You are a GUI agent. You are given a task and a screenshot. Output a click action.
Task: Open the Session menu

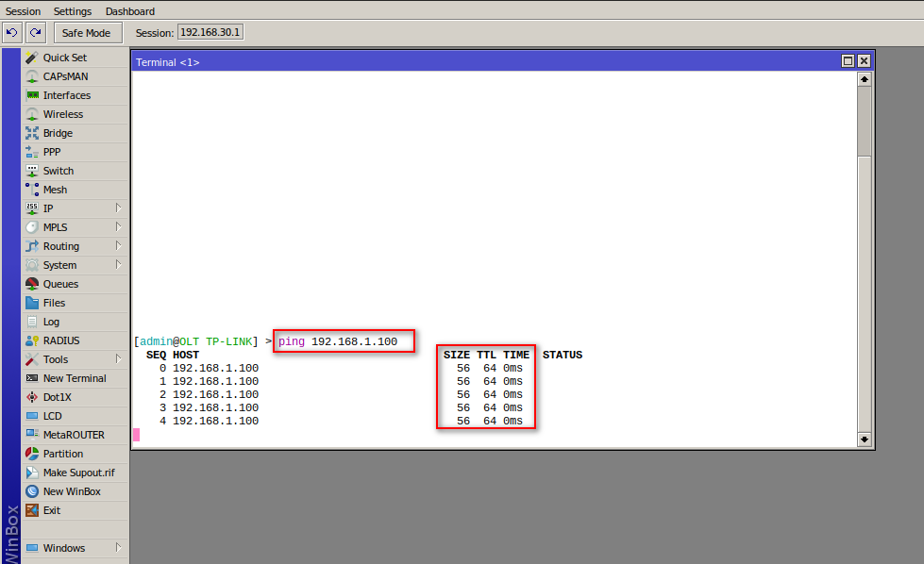pyautogui.click(x=23, y=11)
